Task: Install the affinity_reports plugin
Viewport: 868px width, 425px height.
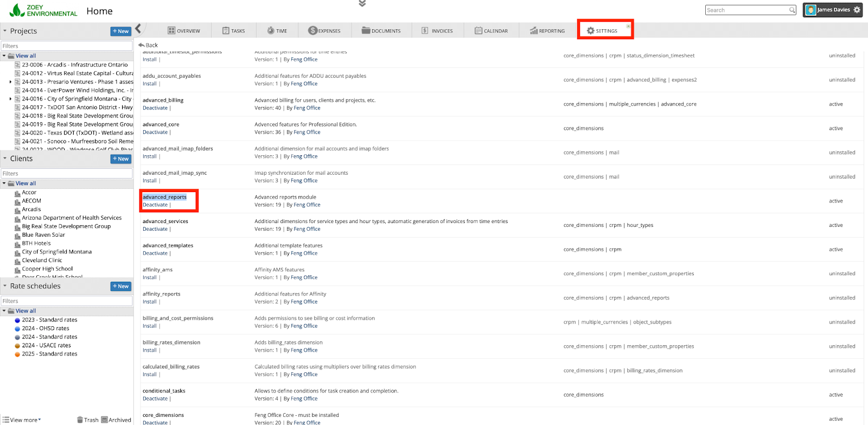Action: click(x=149, y=302)
